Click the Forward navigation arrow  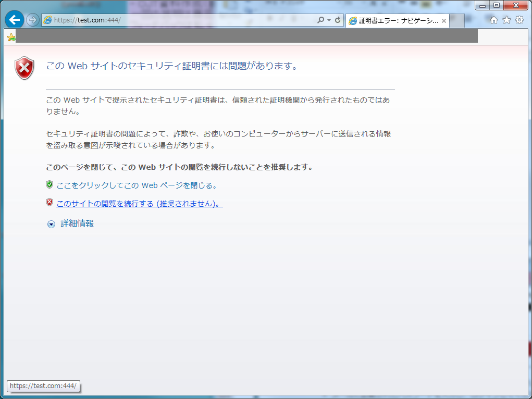pyautogui.click(x=33, y=20)
